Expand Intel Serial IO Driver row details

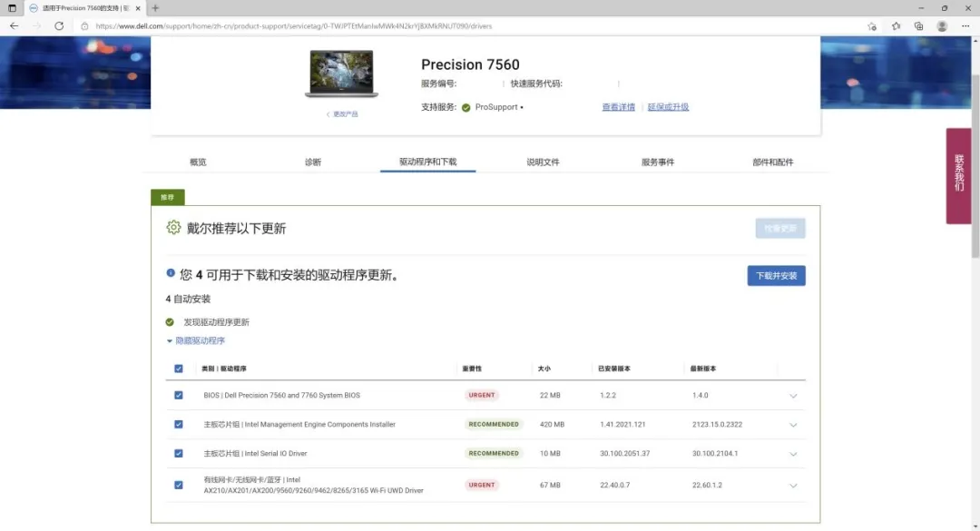(793, 454)
